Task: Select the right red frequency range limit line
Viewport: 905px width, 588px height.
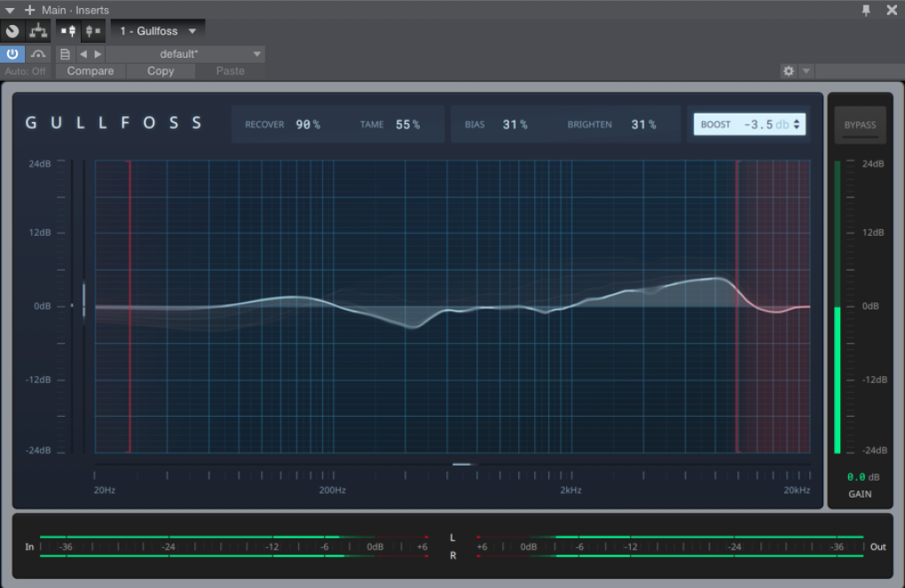Action: tap(737, 307)
